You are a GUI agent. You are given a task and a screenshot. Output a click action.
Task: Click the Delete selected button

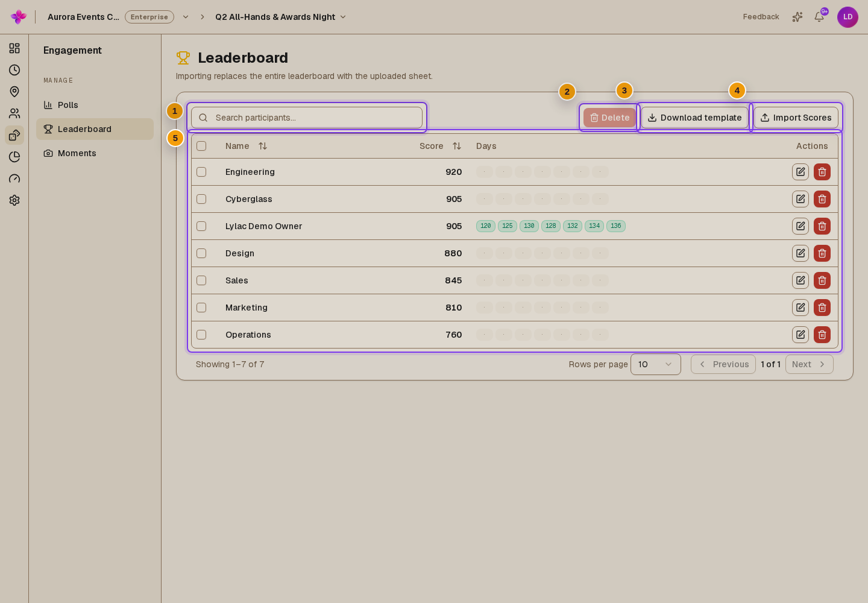tap(609, 118)
